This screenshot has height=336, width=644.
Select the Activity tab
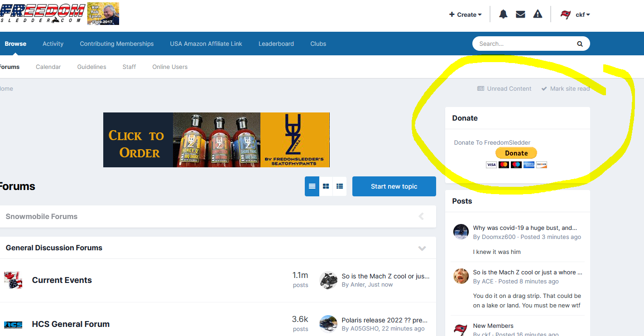pos(53,44)
